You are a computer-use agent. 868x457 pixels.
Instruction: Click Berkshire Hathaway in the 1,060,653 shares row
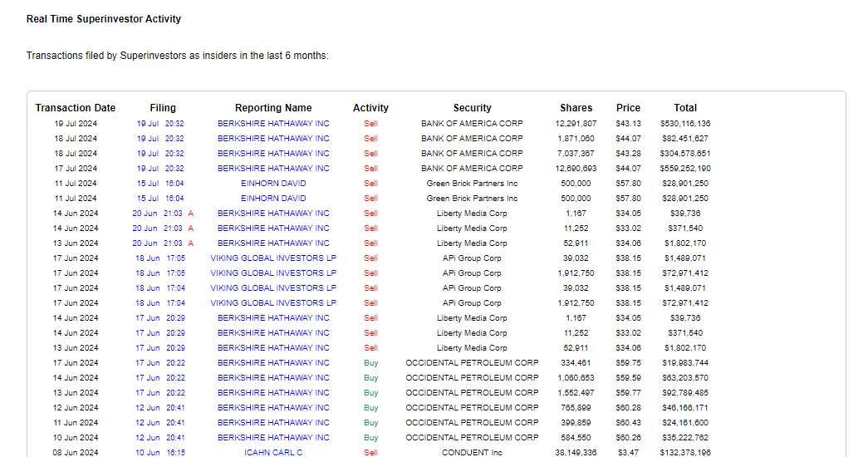[273, 378]
